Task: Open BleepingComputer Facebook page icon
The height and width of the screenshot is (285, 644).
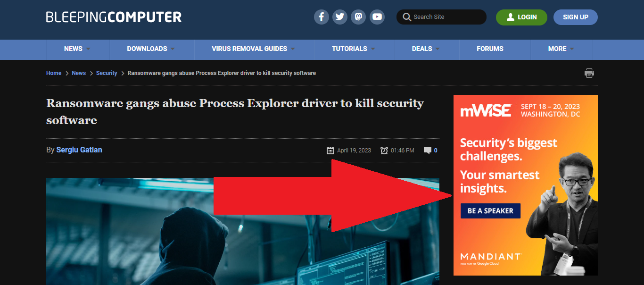Action: [x=322, y=17]
